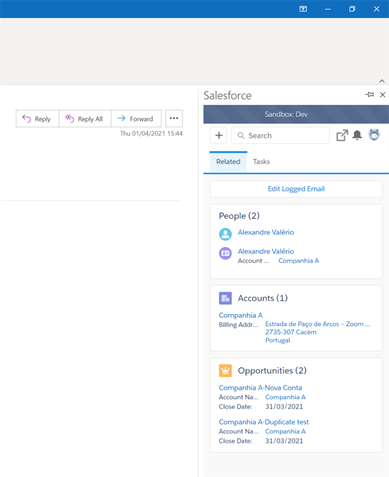Switch to the Tasks tab
The height and width of the screenshot is (477, 389).
(261, 162)
